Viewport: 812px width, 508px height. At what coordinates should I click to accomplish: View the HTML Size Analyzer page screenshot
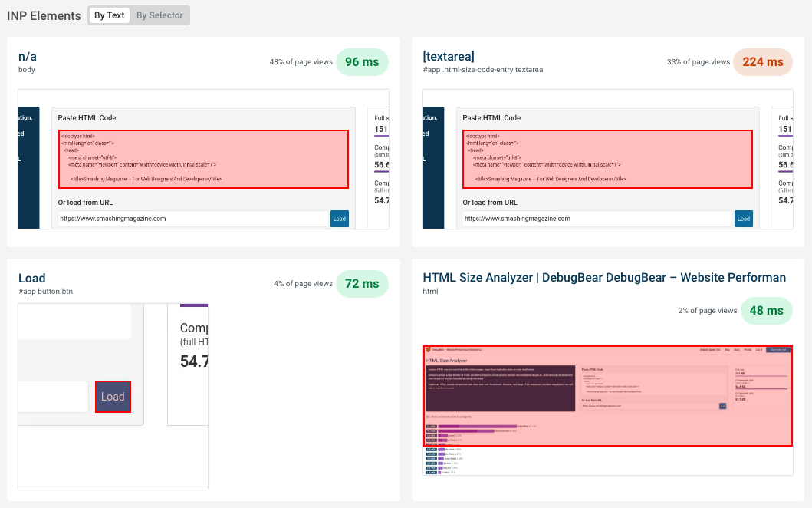click(x=608, y=410)
